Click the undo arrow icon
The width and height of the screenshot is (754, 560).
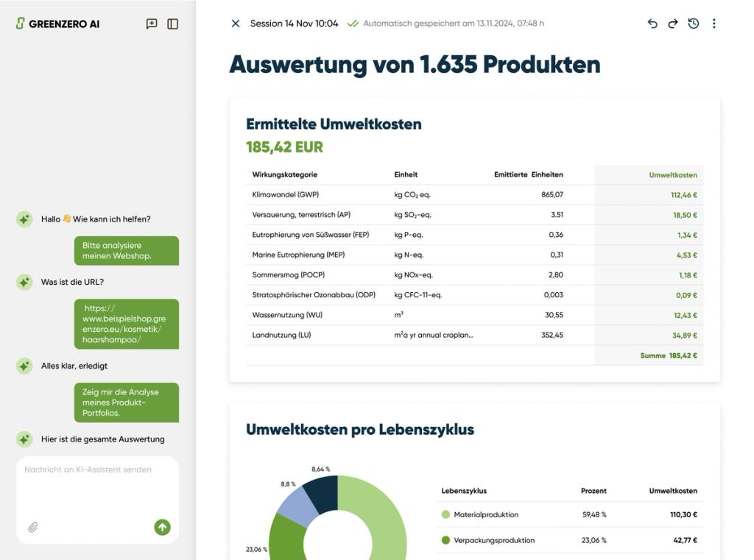[652, 24]
